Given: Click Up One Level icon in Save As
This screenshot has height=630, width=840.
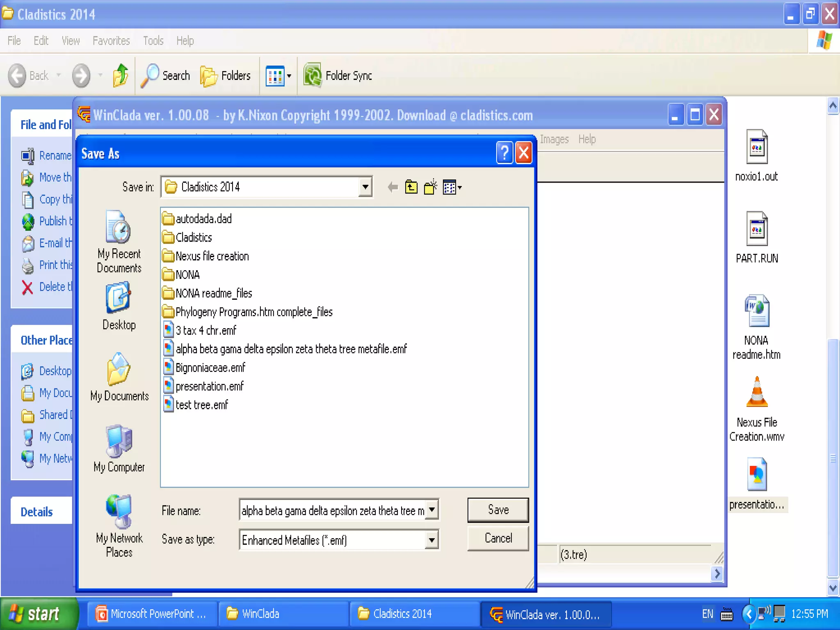Looking at the screenshot, I should click(411, 187).
